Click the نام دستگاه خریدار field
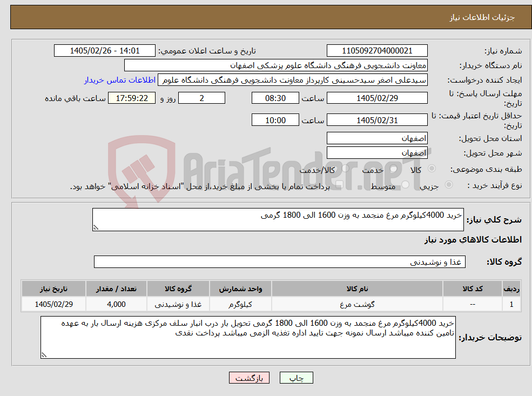The image size is (532, 396). (x=275, y=65)
